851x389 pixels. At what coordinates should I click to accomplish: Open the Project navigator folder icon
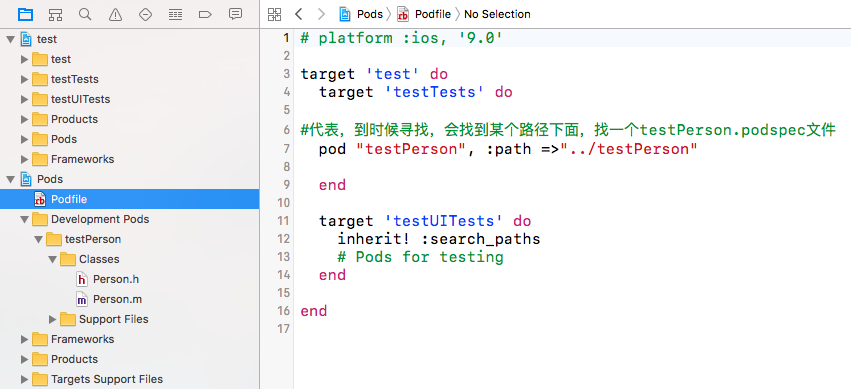click(26, 14)
